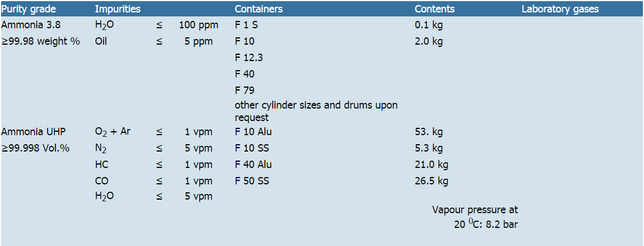Select the F 79 container

tap(244, 90)
